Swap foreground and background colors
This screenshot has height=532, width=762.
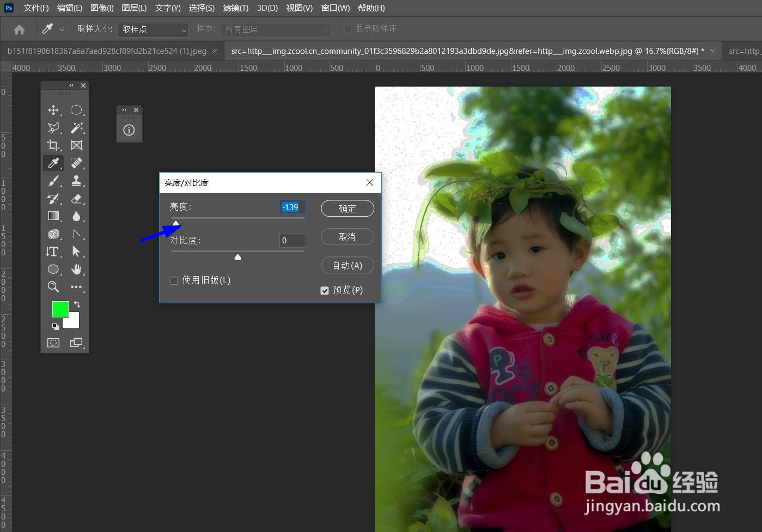coord(77,304)
